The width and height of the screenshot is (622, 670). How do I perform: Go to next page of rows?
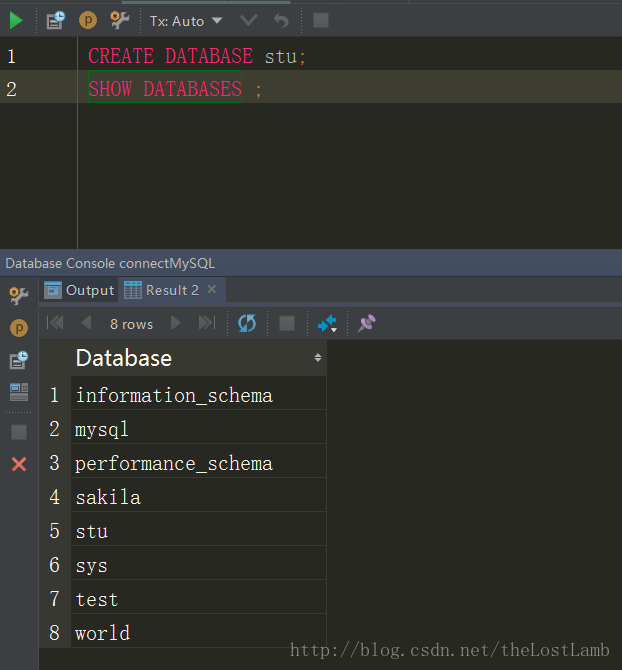[176, 323]
